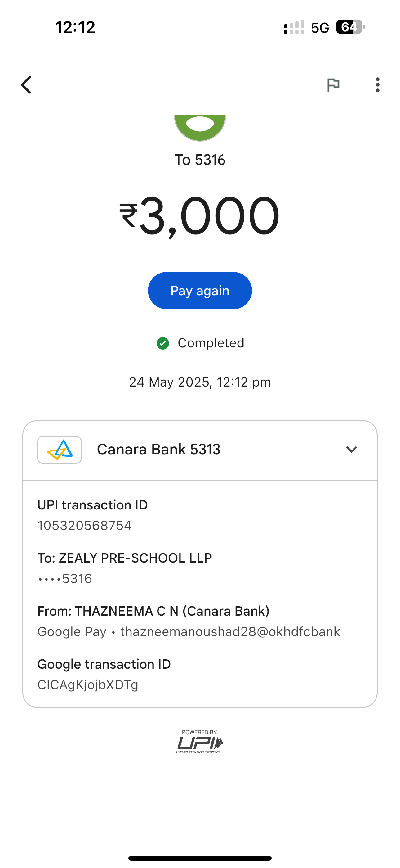Tap the Canara Bank logo icon

point(60,450)
